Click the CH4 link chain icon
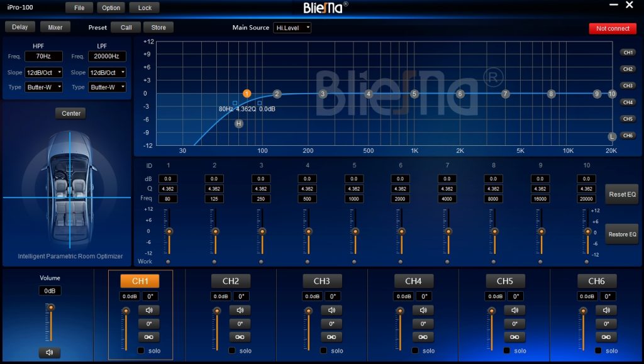This screenshot has height=364, width=644. (x=423, y=337)
